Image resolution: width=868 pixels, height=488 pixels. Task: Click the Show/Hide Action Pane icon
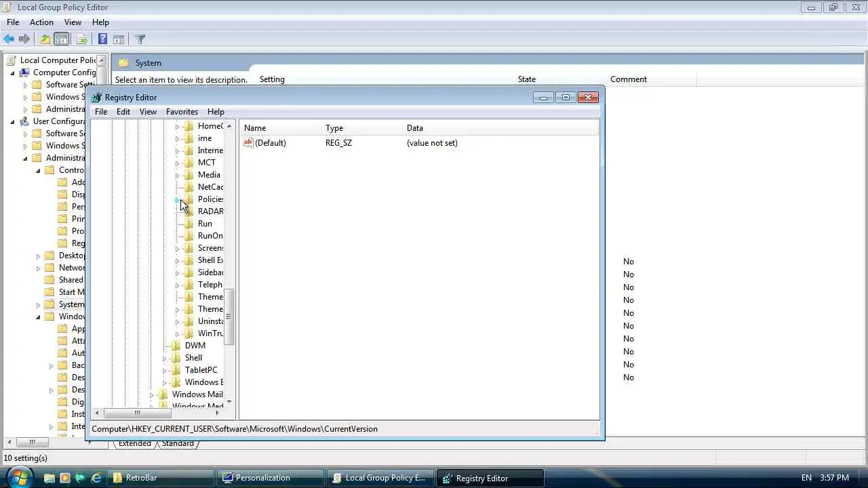[119, 39]
